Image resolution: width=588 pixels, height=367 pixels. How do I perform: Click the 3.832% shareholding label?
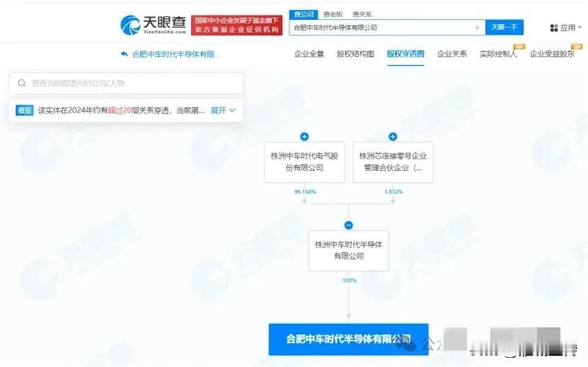(393, 192)
